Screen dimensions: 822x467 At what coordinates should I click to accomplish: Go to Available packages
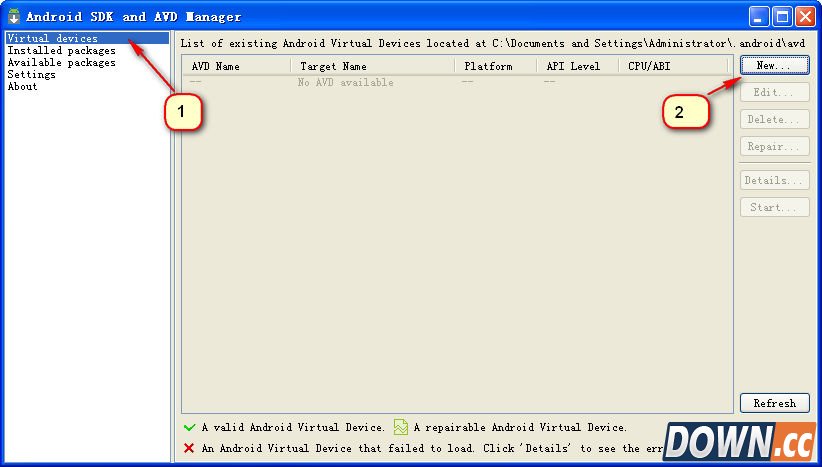61,62
